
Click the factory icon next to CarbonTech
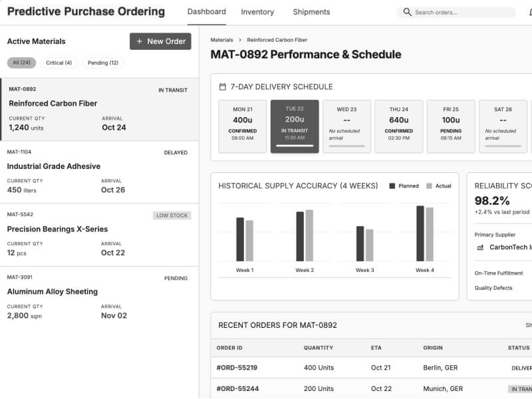480,247
